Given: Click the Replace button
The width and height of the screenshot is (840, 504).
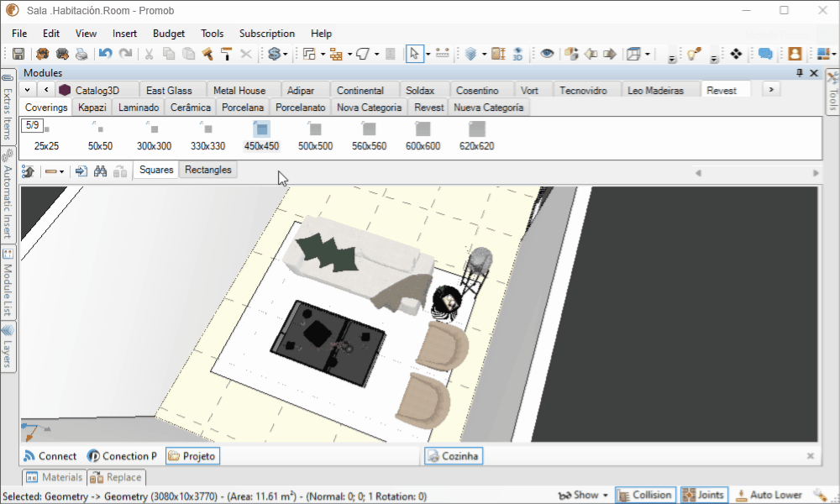Looking at the screenshot, I should [117, 477].
